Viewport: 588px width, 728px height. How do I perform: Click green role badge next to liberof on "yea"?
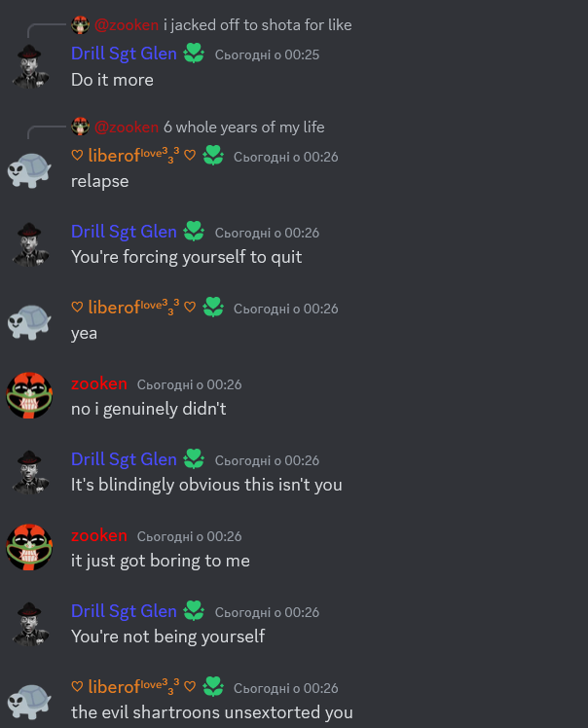(213, 308)
